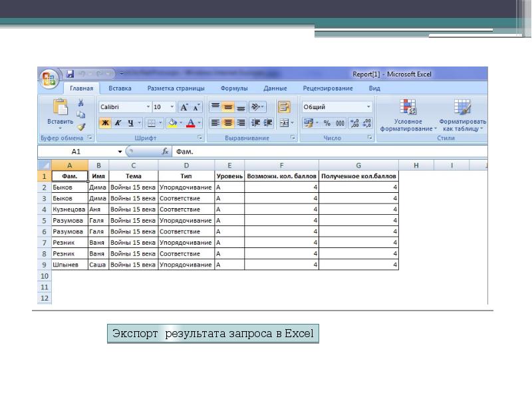Click the Cut scissors icon
The height and width of the screenshot is (399, 532).
81,102
